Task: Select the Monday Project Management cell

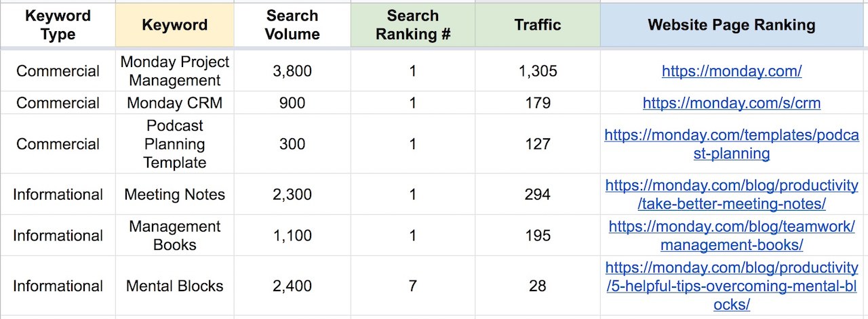Action: [x=175, y=71]
